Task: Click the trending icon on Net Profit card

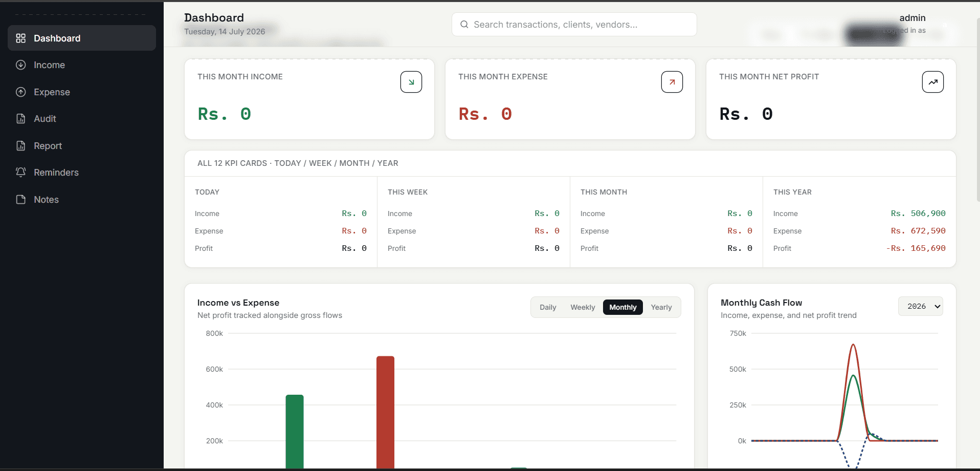Action: 933,82
